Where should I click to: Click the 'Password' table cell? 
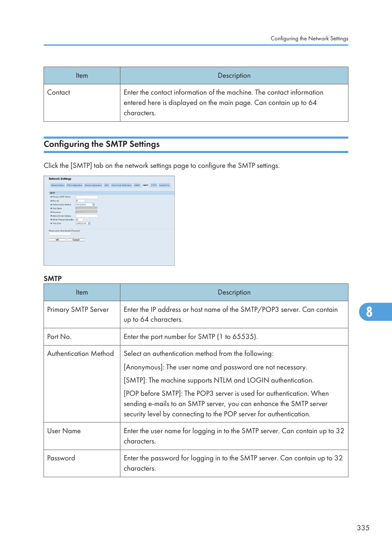pos(82,463)
